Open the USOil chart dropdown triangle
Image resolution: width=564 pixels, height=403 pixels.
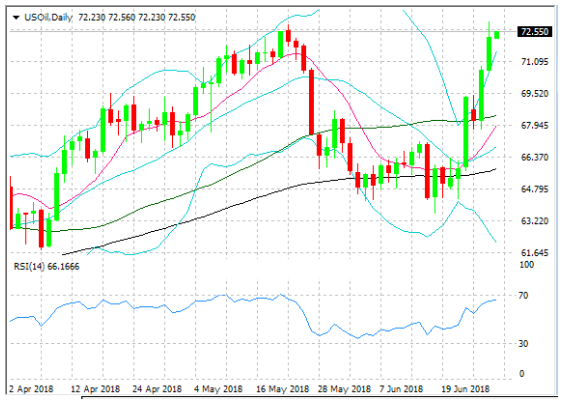[16, 17]
